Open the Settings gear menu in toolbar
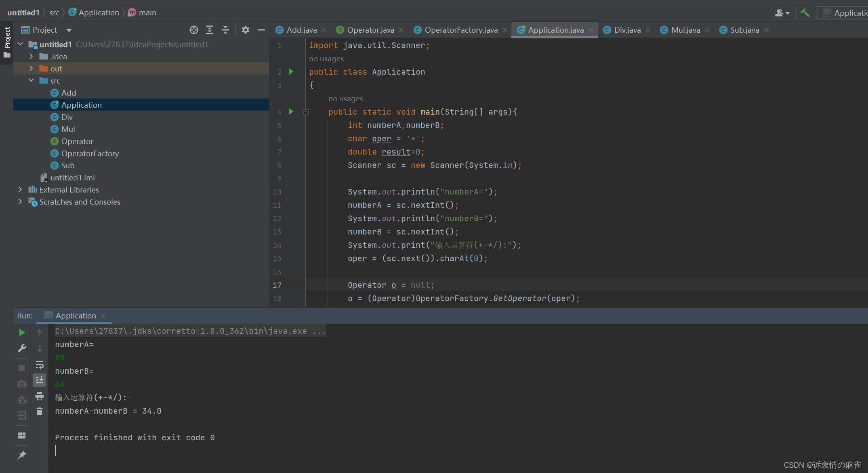The height and width of the screenshot is (473, 868). coord(246,30)
